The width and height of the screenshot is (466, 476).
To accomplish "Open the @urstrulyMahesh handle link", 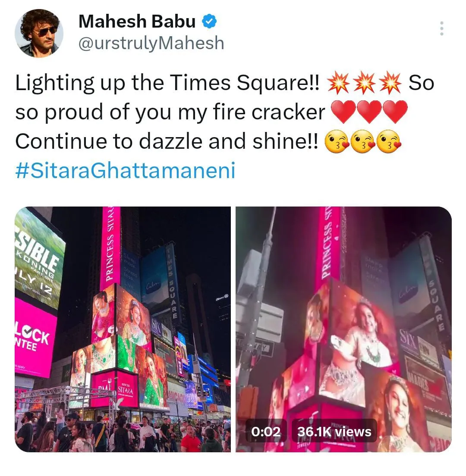I will (151, 43).
